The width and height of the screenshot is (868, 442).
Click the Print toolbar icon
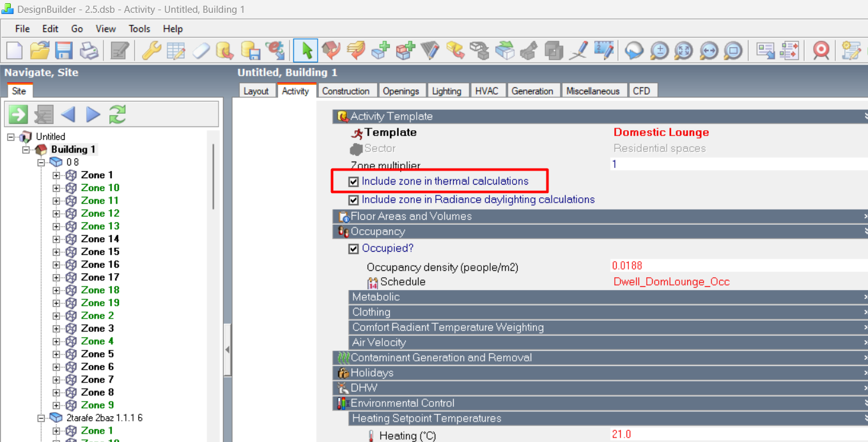click(x=89, y=50)
